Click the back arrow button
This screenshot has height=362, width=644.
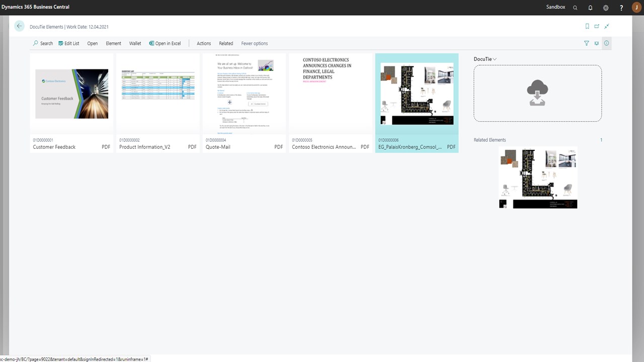coord(19,26)
